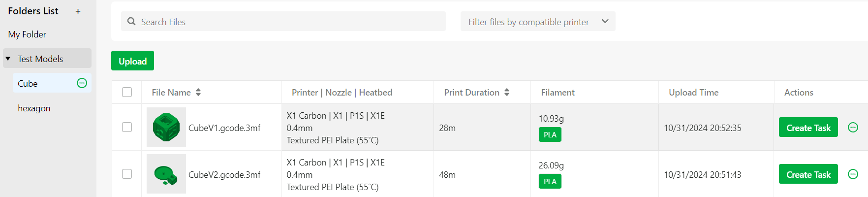Add a new folder with plus icon
Viewport: 868px width, 197px height.
tap(78, 11)
